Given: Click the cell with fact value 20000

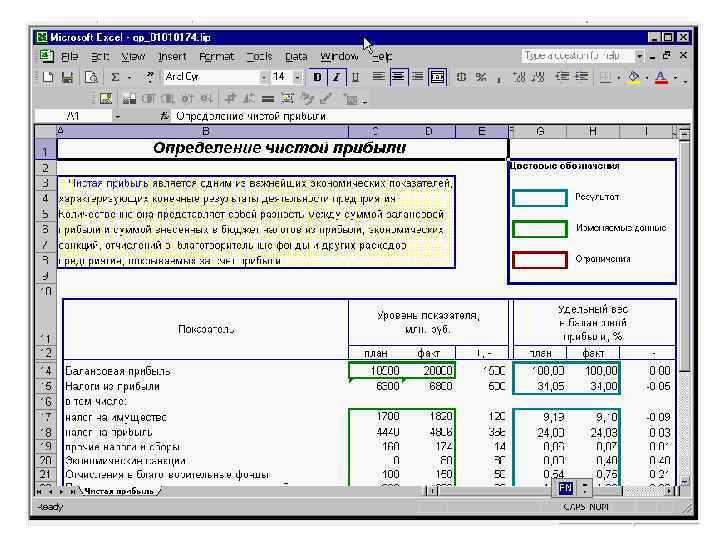Looking at the screenshot, I should [428, 371].
